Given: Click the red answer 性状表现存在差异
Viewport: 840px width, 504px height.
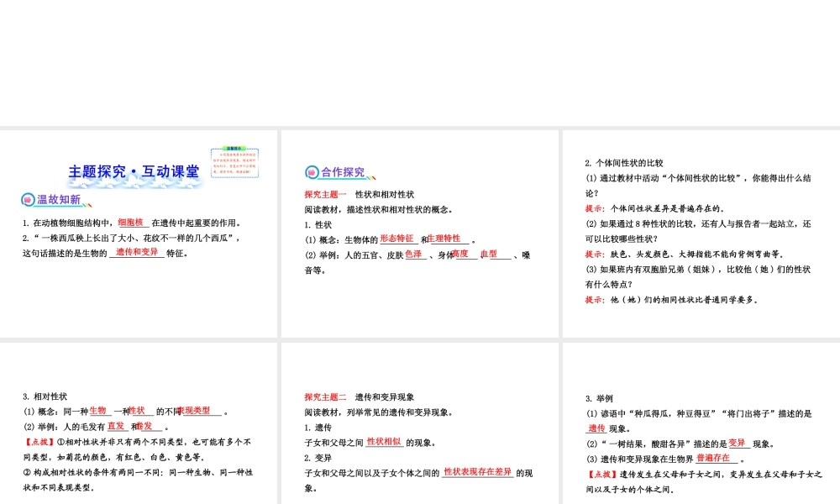Looking at the screenshot, I should point(477,472).
